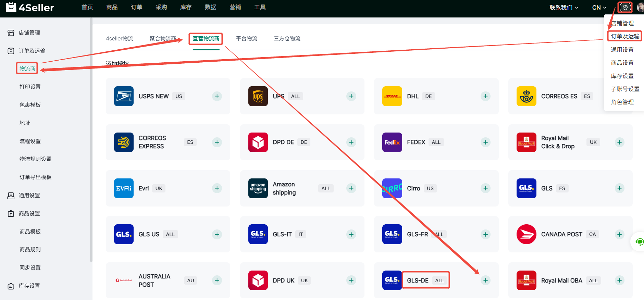Click the plus icon for GLS-IT
Screen dimensions: 644x300
tap(351, 234)
